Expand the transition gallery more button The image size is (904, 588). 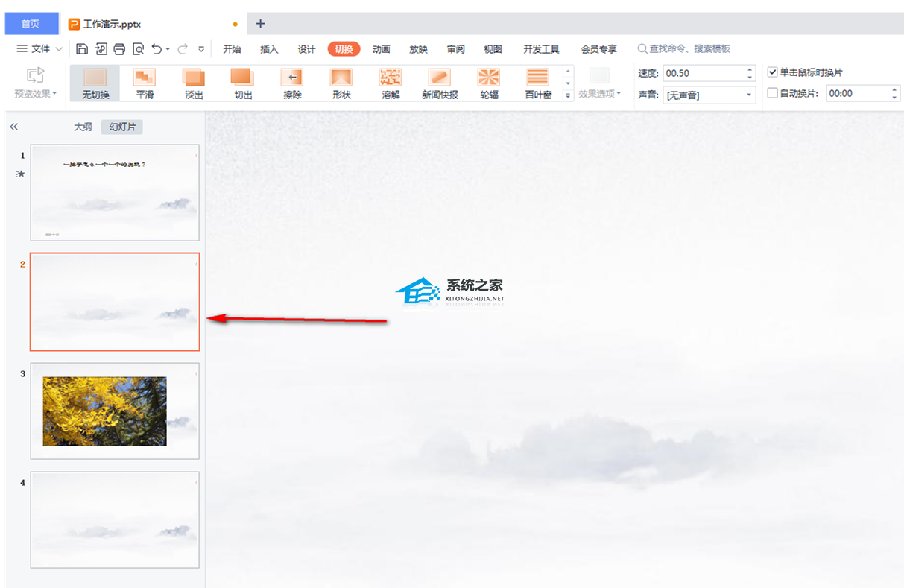(569, 95)
